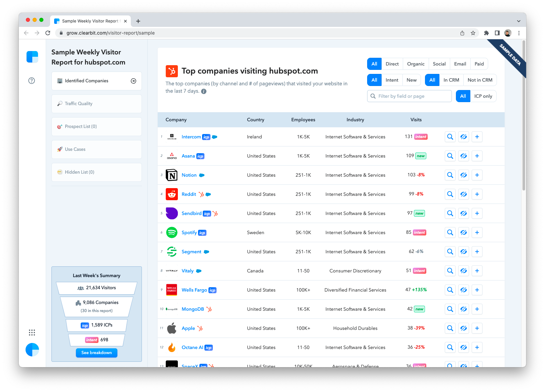Image resolution: width=545 pixels, height=392 pixels.
Task: Click the Filter by field or page box
Action: [x=409, y=96]
